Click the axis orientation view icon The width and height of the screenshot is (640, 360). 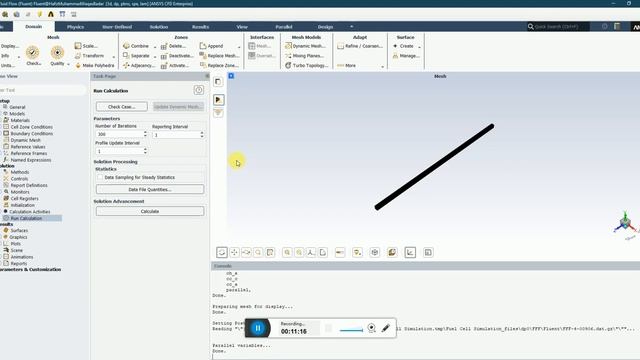[311, 252]
